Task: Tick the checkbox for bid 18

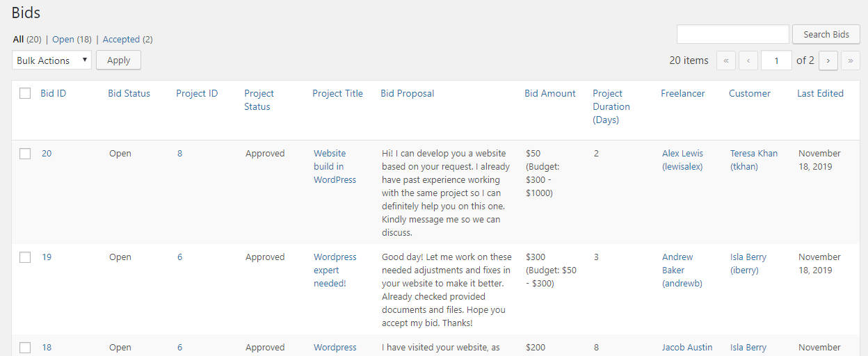Action: (x=25, y=348)
